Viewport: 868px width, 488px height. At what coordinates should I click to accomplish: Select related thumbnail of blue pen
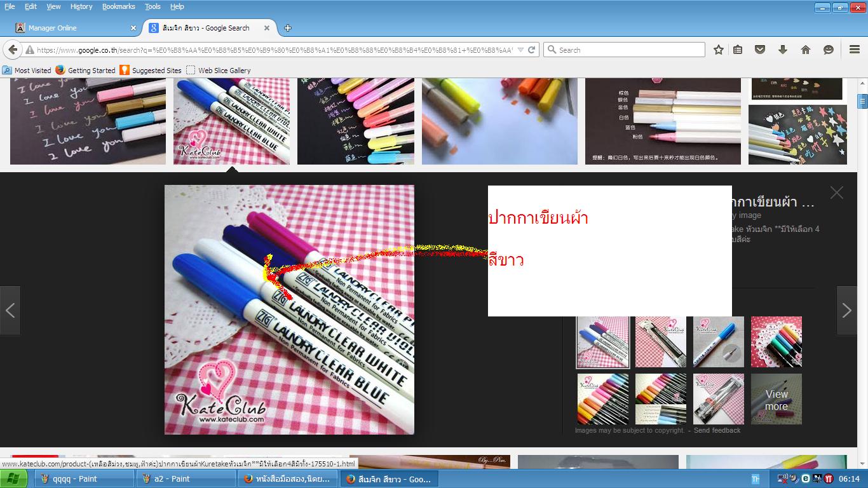click(719, 342)
